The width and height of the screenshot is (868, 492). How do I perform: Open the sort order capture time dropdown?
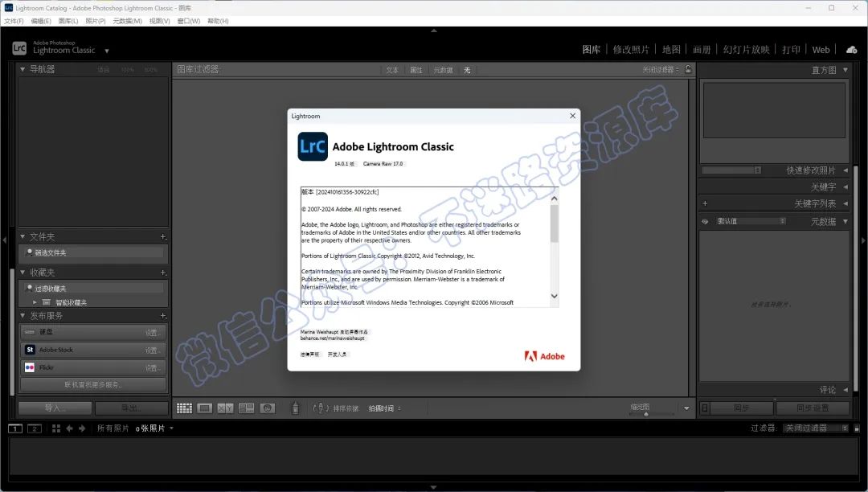tap(385, 408)
